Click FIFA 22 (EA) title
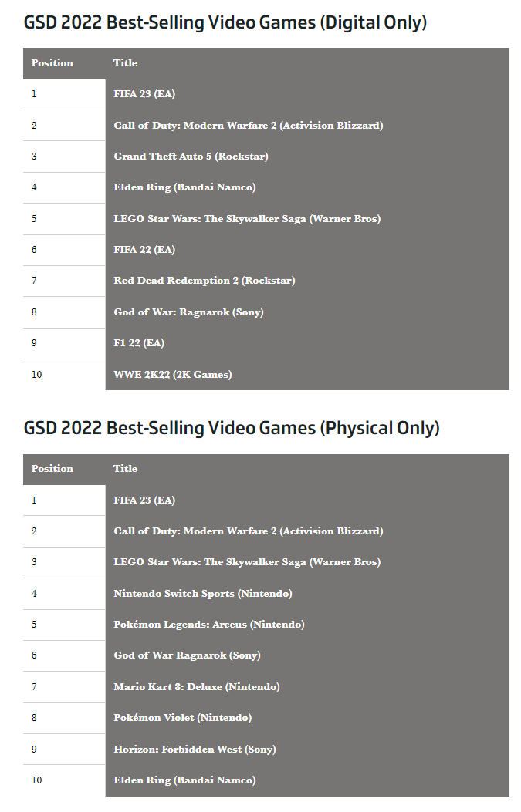Image resolution: width=521 pixels, height=812 pixels. point(144,250)
